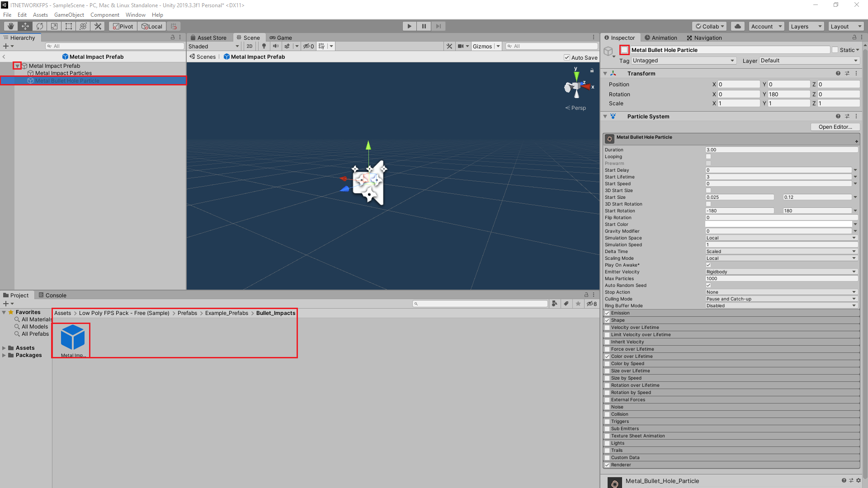The width and height of the screenshot is (868, 488).
Task: Open the Component menu
Action: (105, 14)
